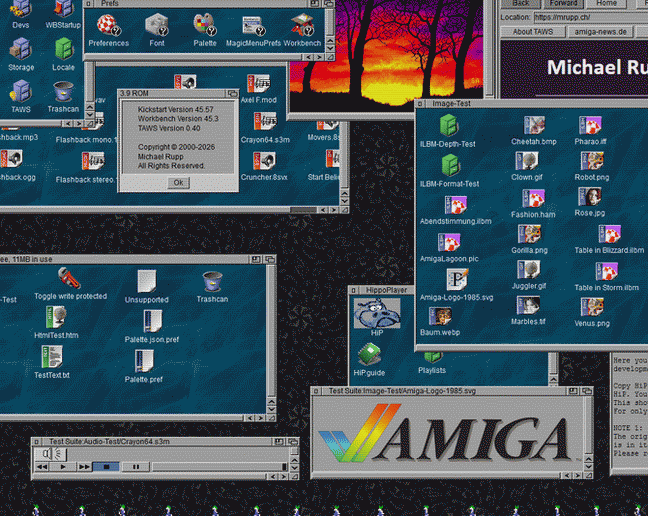Screen dimensions: 648x516
Task: Click scroll down arrow in Amiga-Logo viewer window
Action: [588, 467]
